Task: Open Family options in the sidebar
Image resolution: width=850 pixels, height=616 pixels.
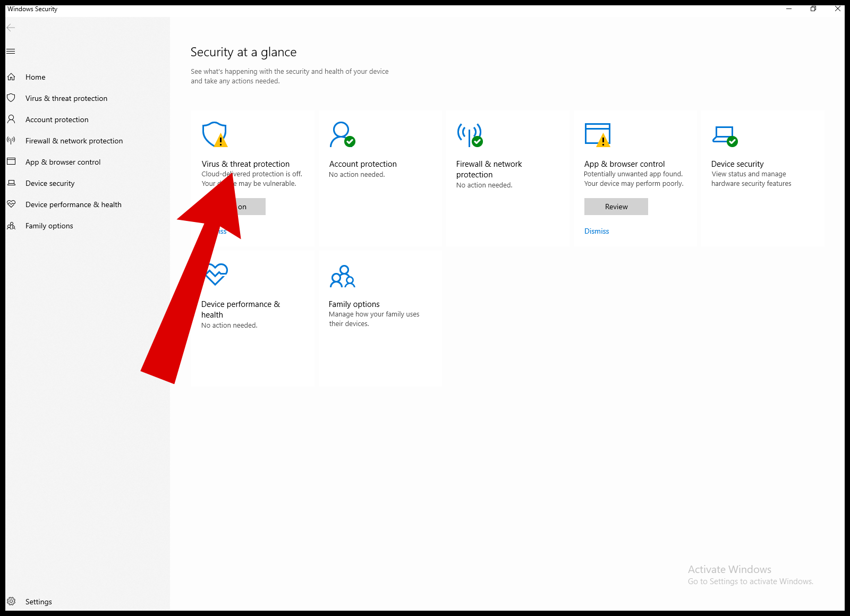Action: coord(49,226)
